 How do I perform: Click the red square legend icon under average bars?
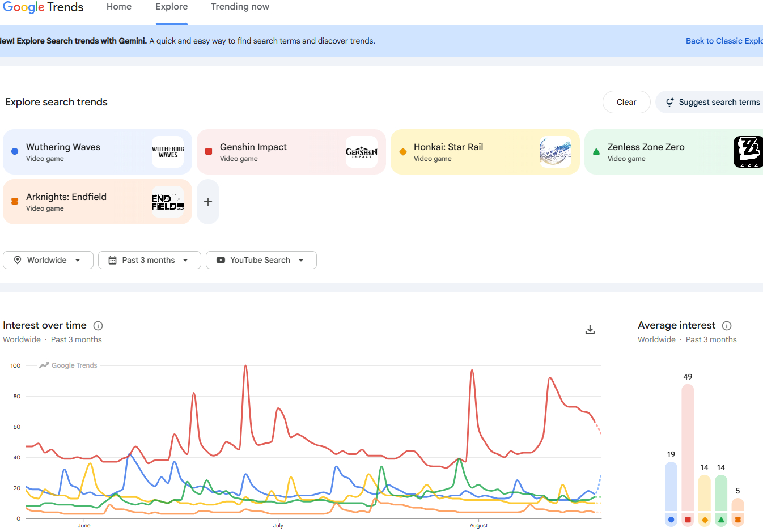(688, 520)
